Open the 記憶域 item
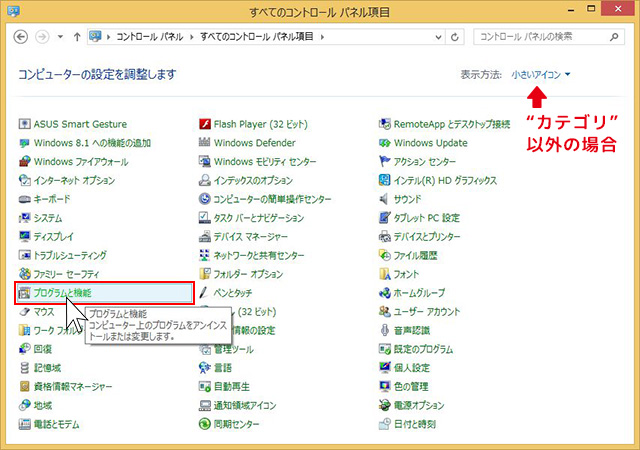This screenshot has height=450, width=640. (47, 368)
